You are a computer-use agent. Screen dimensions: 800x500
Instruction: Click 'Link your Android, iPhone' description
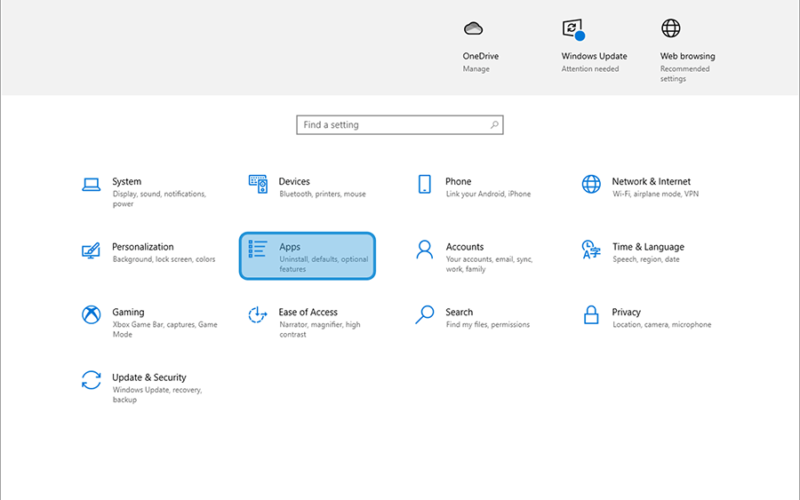click(488, 194)
